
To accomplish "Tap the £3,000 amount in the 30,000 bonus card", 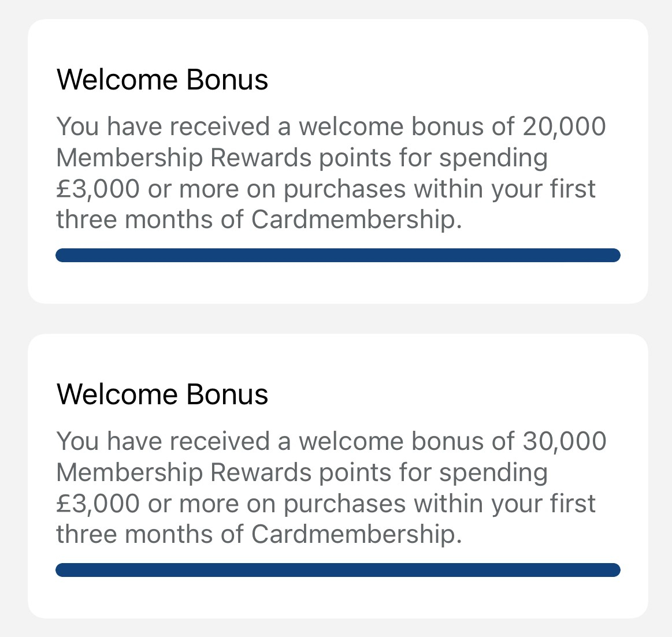I will [x=98, y=504].
